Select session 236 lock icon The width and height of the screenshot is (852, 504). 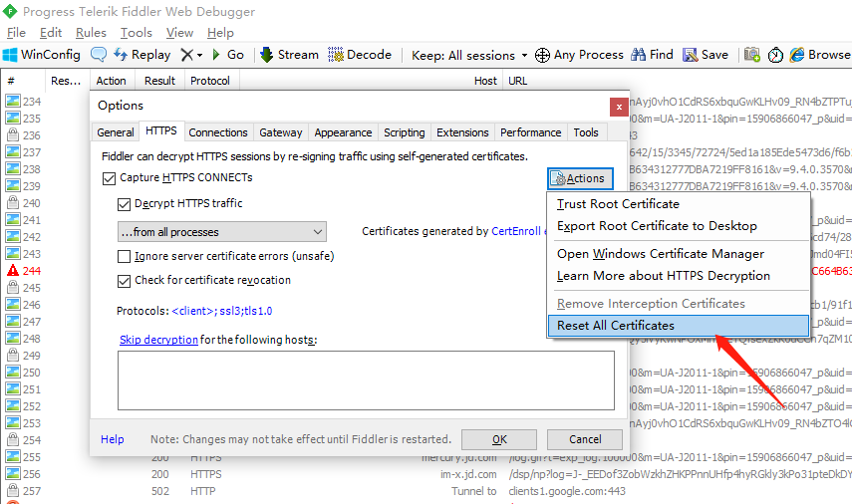(x=13, y=134)
